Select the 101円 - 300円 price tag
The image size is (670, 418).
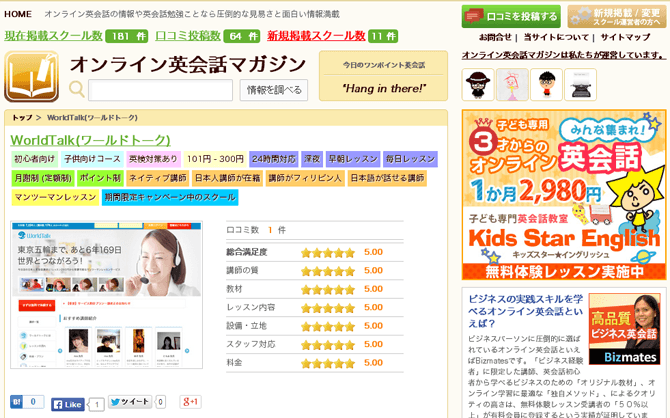tap(215, 159)
